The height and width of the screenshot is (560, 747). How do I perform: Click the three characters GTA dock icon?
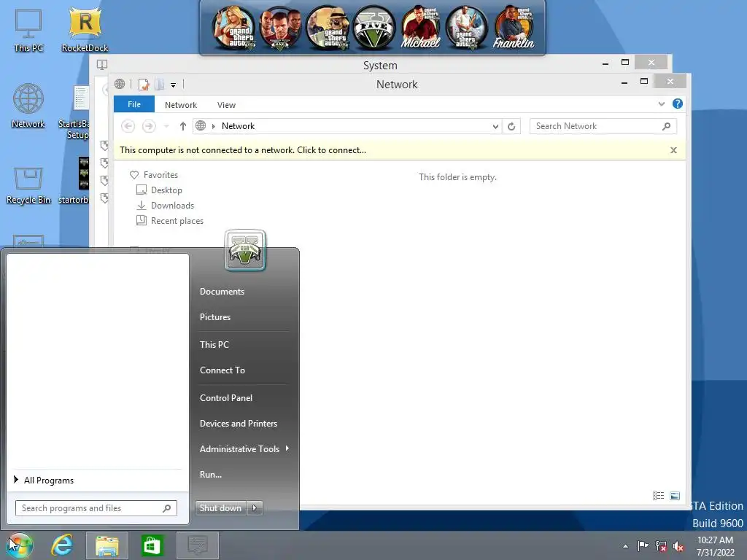[280, 28]
